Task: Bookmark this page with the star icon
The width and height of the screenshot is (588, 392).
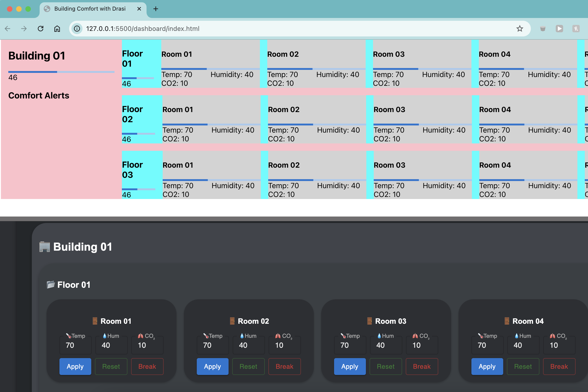Action: click(x=520, y=29)
